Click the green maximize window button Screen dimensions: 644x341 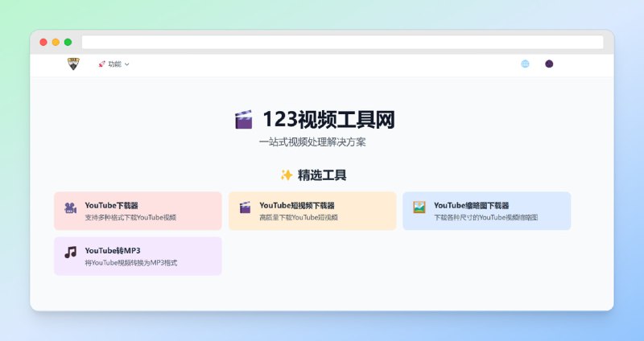(68, 43)
